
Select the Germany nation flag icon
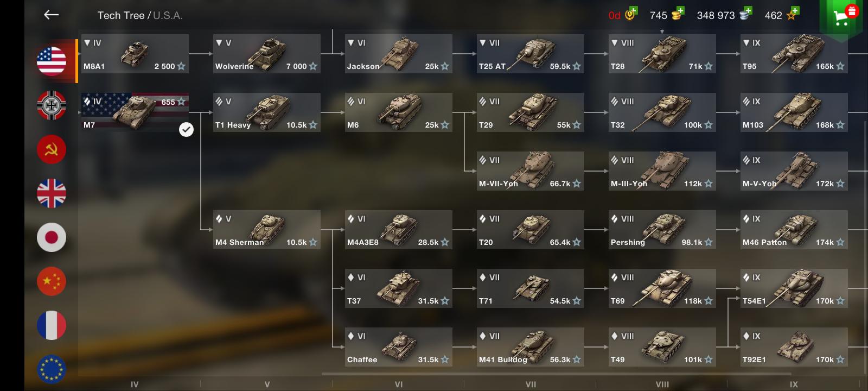[x=52, y=105]
